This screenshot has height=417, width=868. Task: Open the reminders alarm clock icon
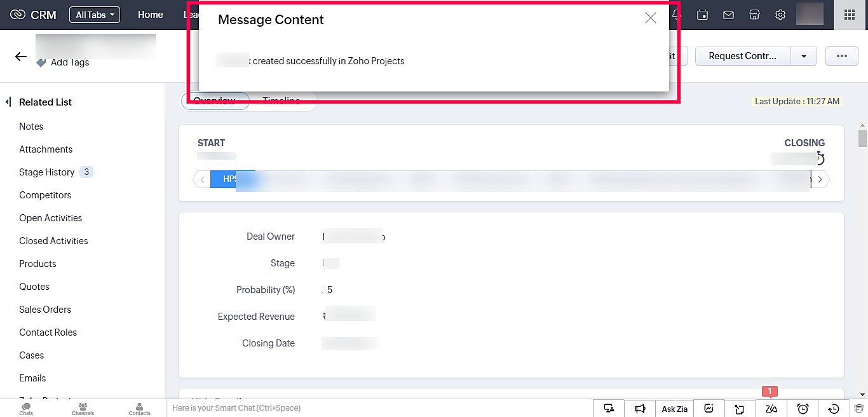coord(803,409)
